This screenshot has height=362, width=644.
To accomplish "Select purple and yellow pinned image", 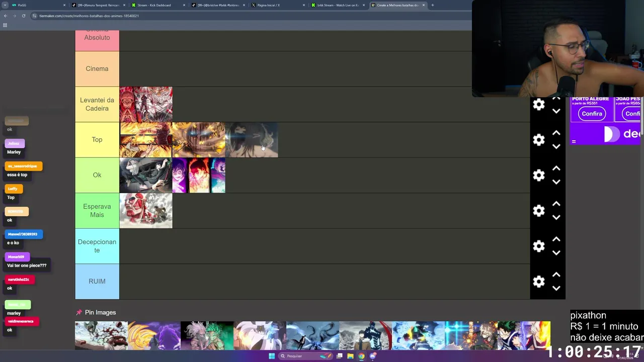I will [154, 336].
